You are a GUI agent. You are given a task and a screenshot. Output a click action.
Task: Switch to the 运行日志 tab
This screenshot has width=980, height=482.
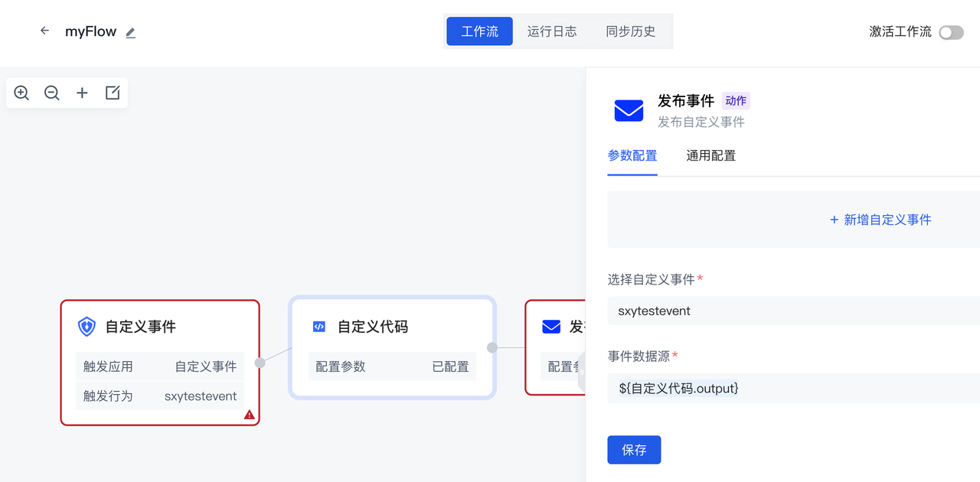click(552, 31)
